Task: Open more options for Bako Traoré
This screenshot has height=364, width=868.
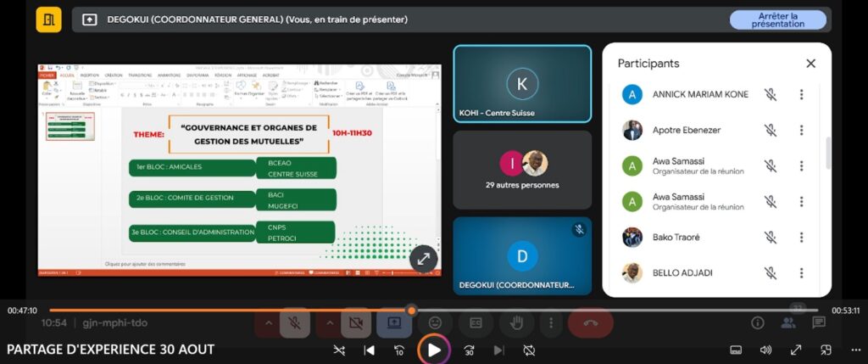Action: click(x=801, y=237)
